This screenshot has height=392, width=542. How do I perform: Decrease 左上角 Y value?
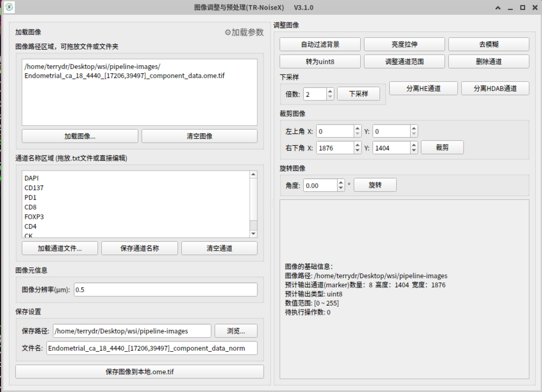click(414, 135)
